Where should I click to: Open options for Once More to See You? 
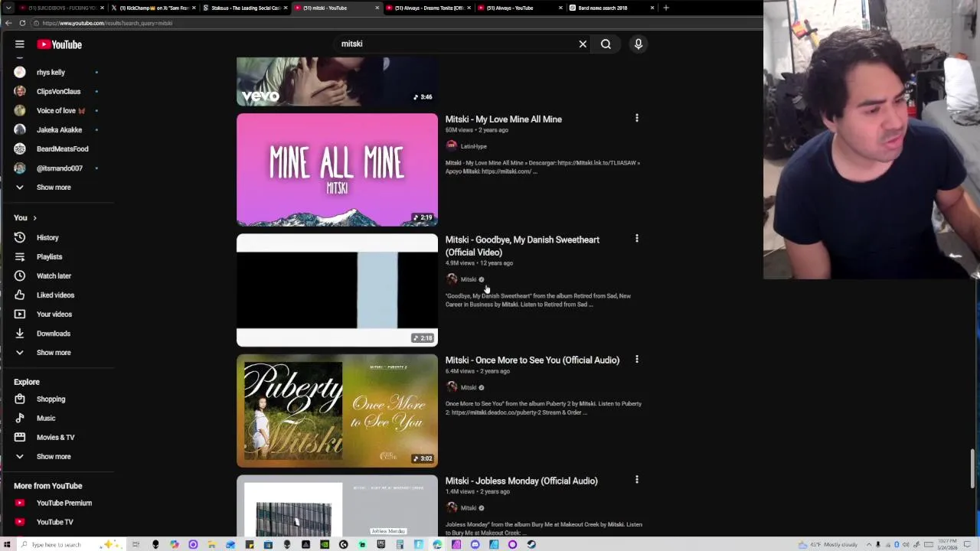point(636,360)
